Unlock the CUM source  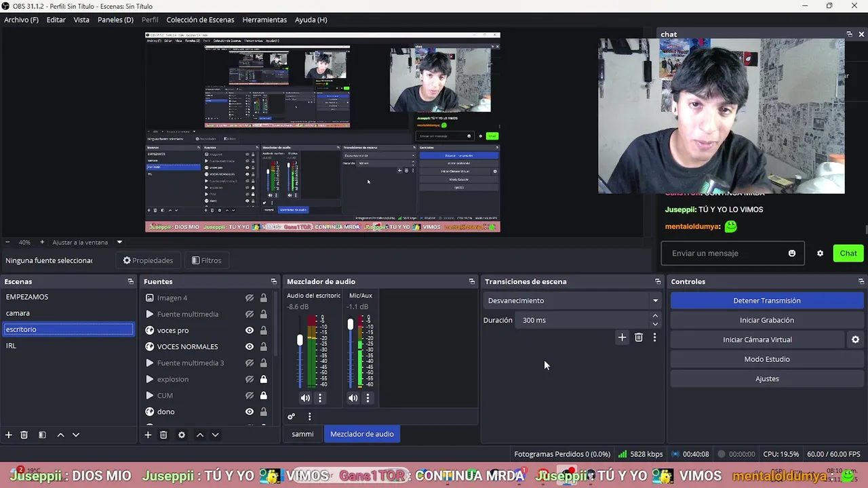click(263, 395)
